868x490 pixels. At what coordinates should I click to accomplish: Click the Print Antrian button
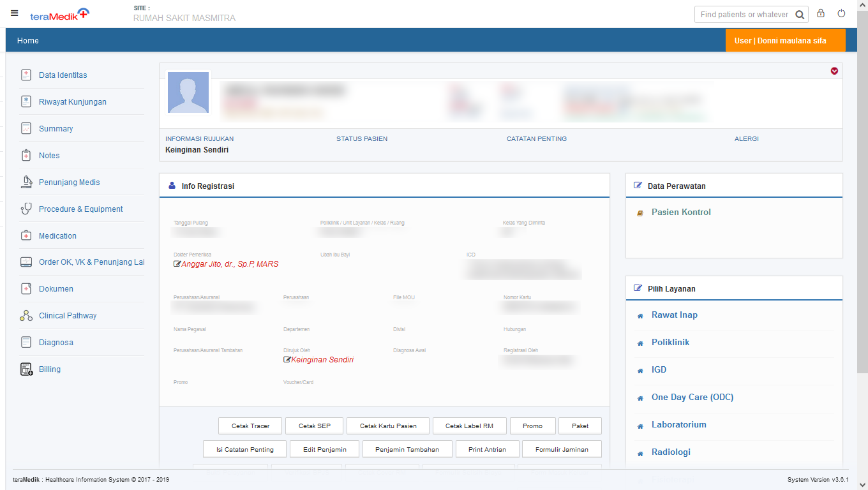(x=487, y=449)
